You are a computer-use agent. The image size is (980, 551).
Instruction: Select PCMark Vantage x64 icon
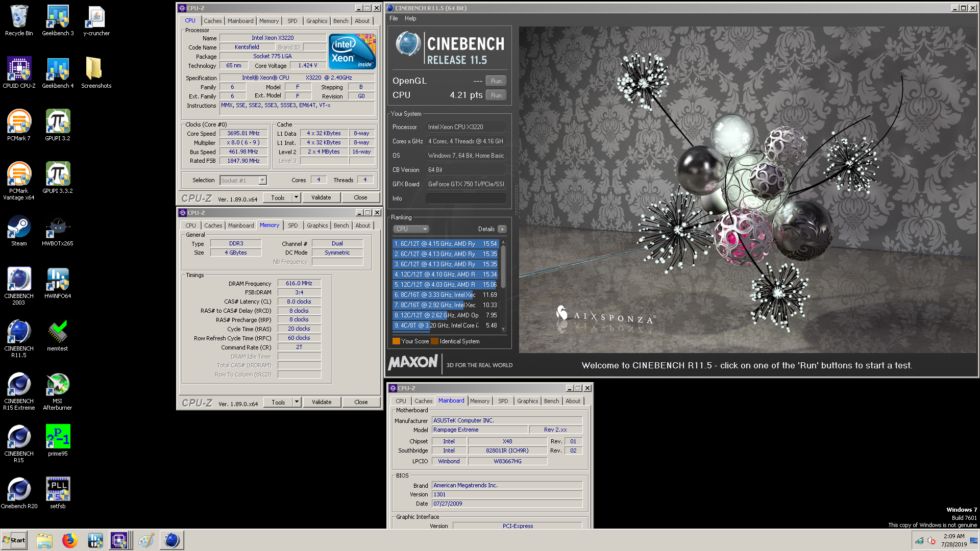pos(19,181)
